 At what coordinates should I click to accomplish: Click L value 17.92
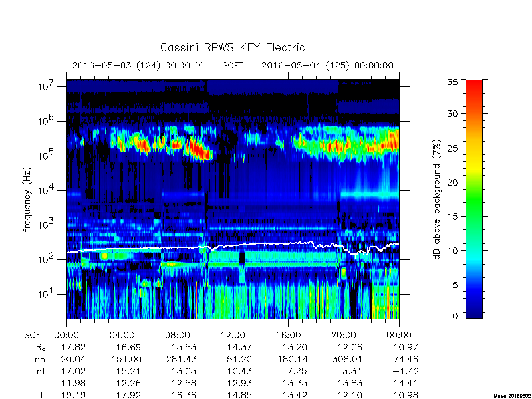(128, 395)
